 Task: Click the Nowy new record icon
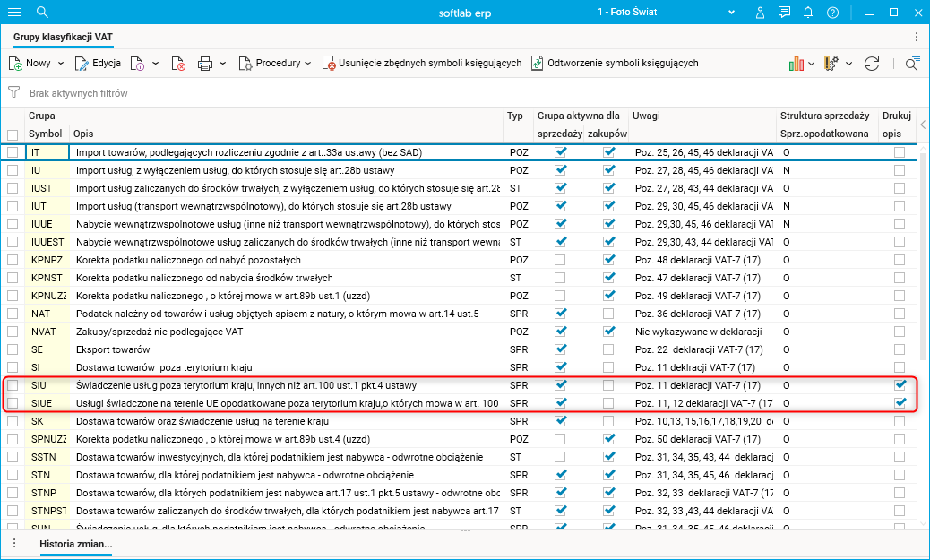tap(15, 64)
